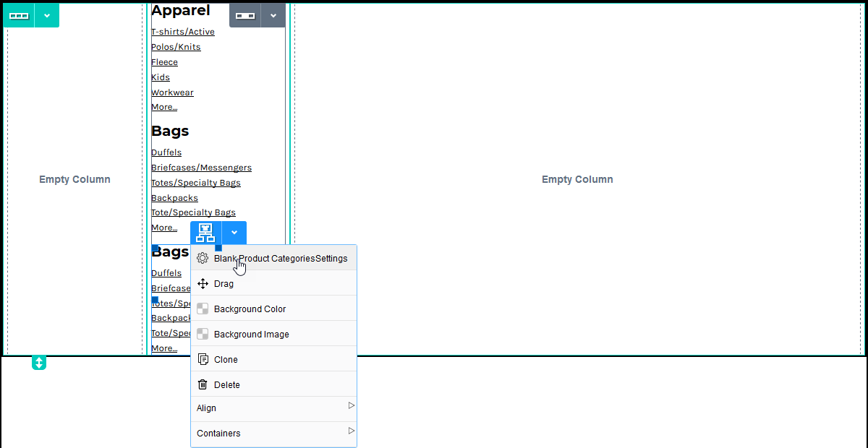868x448 pixels.
Task: Select the right Empty Column area
Action: 576,179
